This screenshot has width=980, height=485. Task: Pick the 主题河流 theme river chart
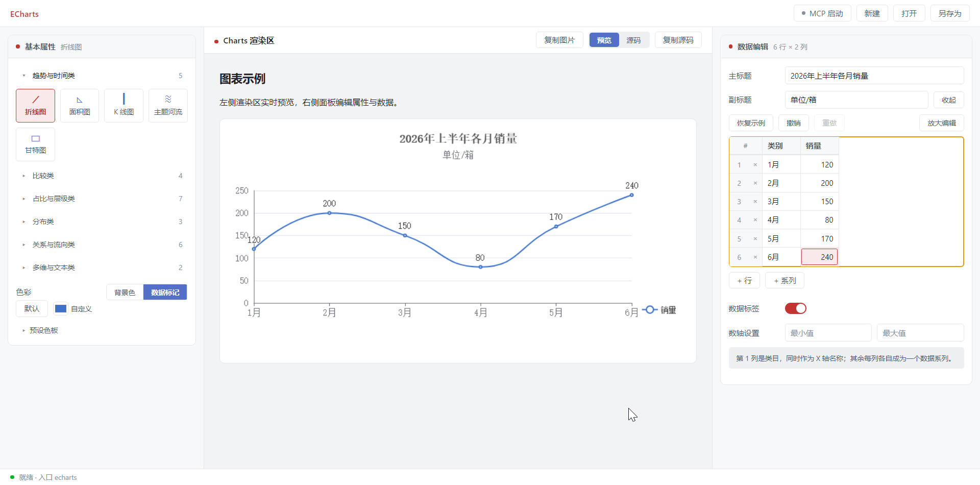pos(168,106)
